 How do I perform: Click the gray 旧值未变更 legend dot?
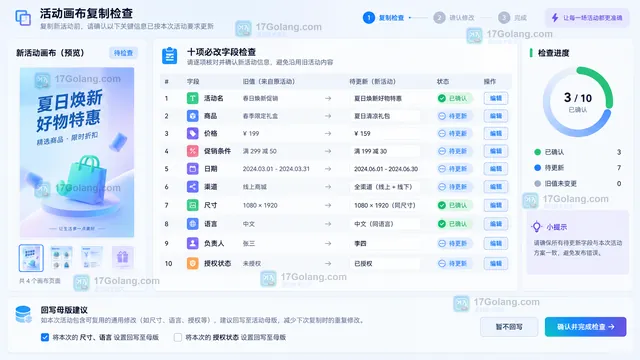[x=538, y=184]
